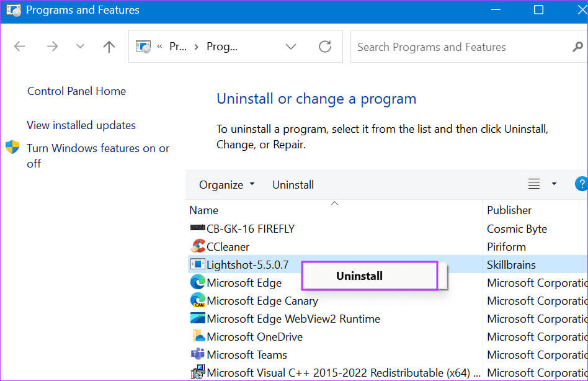Click the Windows features shield icon

coord(12,147)
